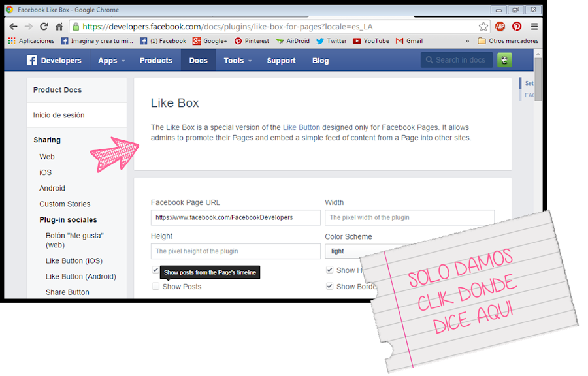This screenshot has height=376, width=588.
Task: Open Botón "Me gusta" (web)
Action: pyautogui.click(x=74, y=240)
